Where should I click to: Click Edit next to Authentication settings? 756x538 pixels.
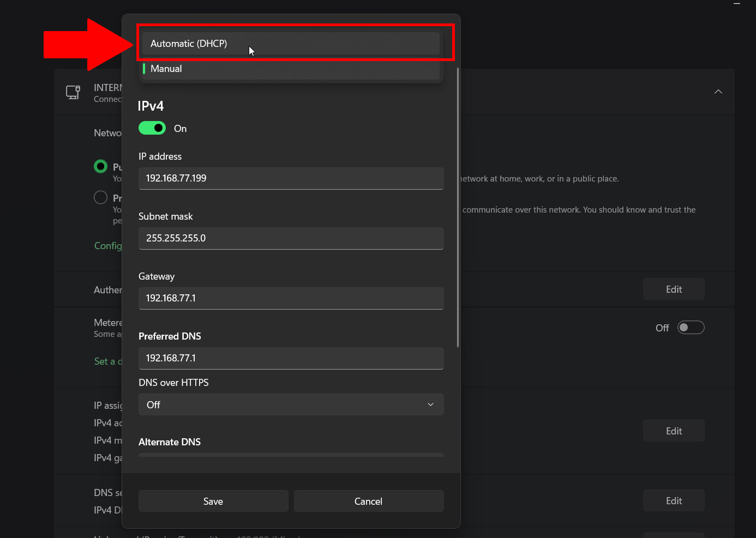[x=674, y=289]
